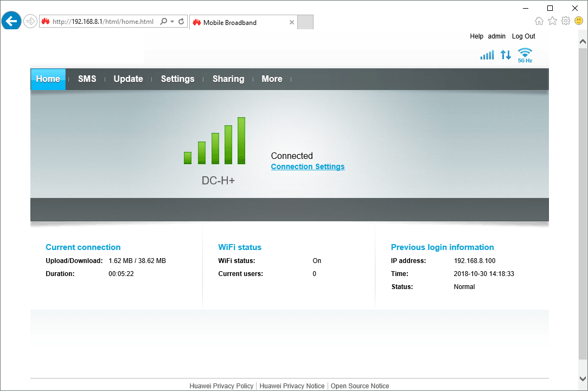Open the Settings menu tab
This screenshot has width=588, height=391.
point(177,79)
